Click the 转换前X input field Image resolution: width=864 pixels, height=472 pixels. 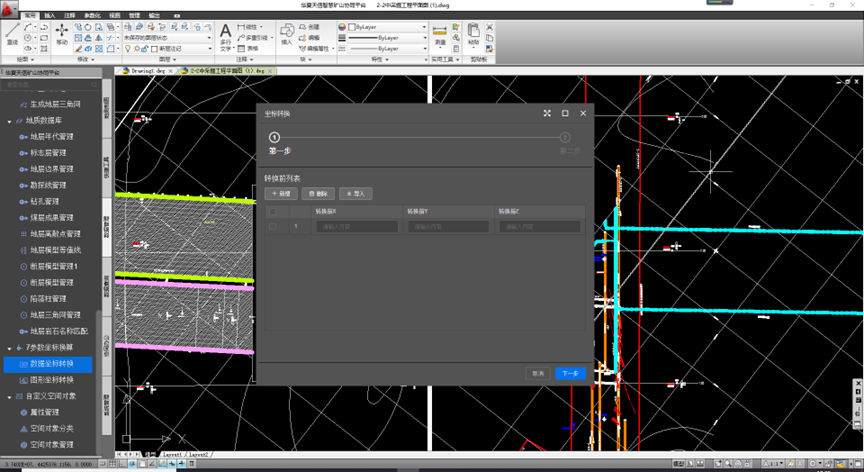357,226
